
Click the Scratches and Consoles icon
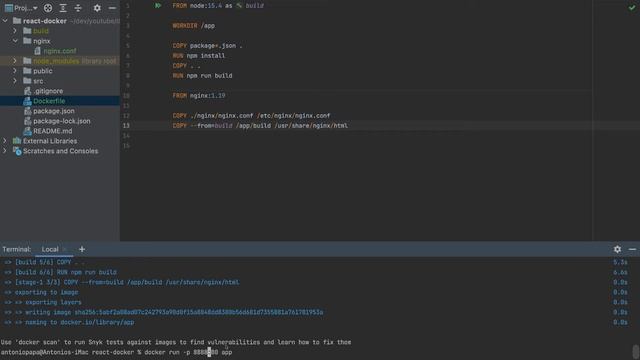pos(17,151)
